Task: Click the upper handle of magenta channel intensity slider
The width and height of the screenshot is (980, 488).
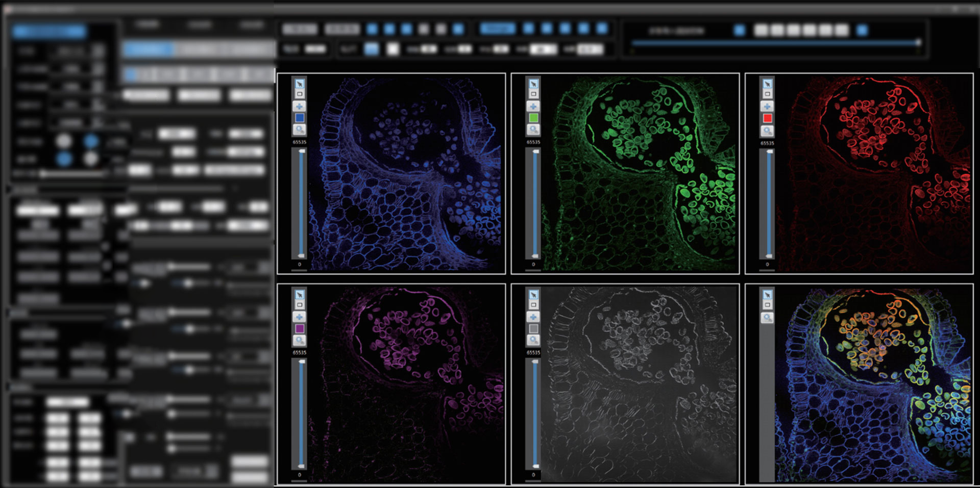Action: click(302, 362)
